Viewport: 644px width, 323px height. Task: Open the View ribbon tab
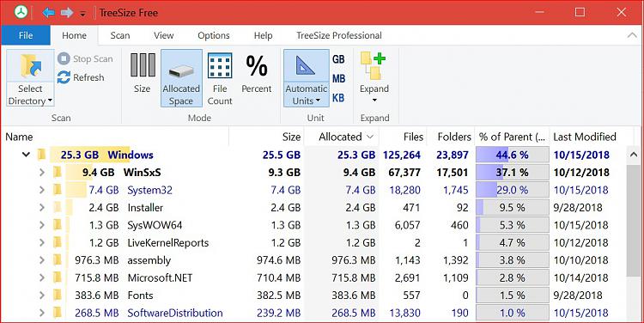tap(164, 35)
